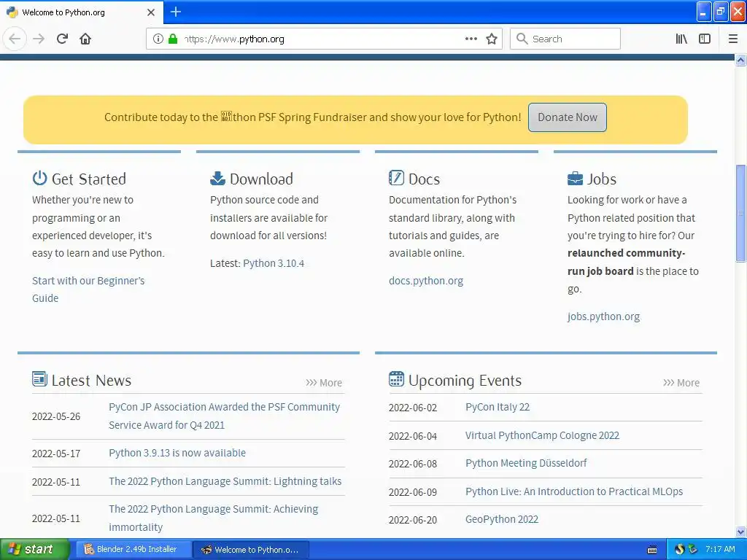Open the Get Started heading

pyautogui.click(x=88, y=179)
